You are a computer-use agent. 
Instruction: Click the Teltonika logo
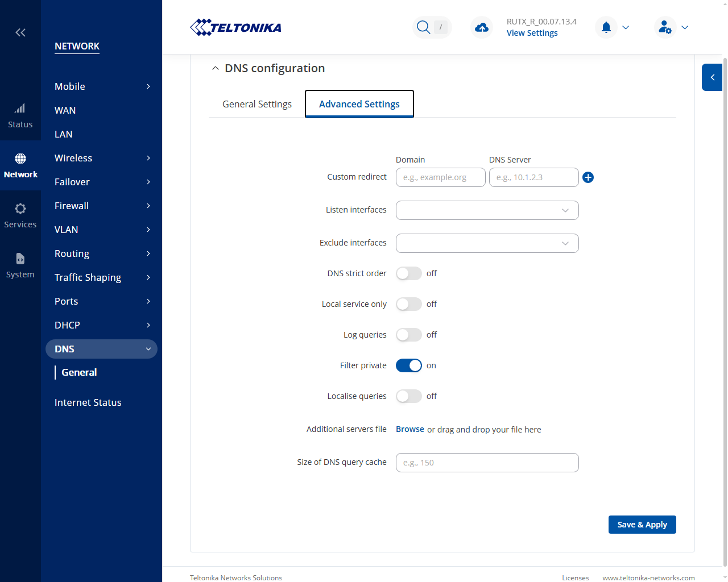coord(235,27)
